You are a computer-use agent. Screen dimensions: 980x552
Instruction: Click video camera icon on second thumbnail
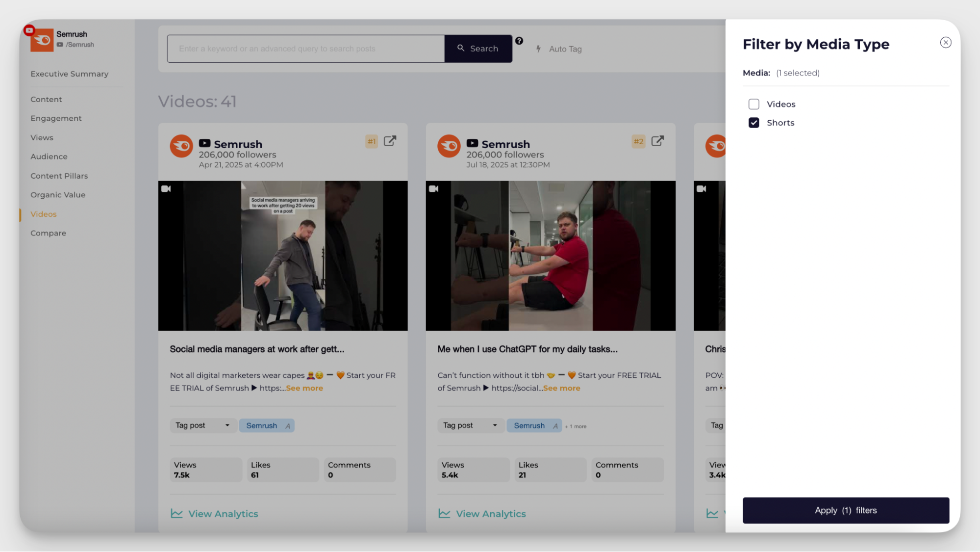434,189
